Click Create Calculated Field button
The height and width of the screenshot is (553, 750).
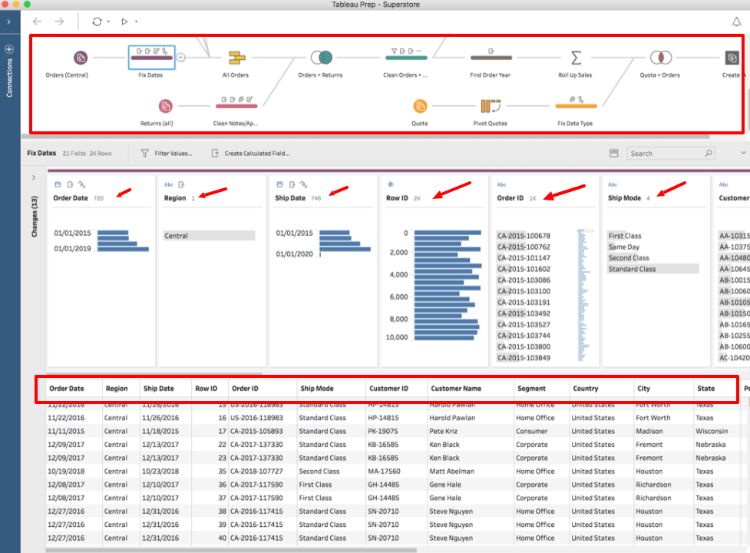click(250, 153)
